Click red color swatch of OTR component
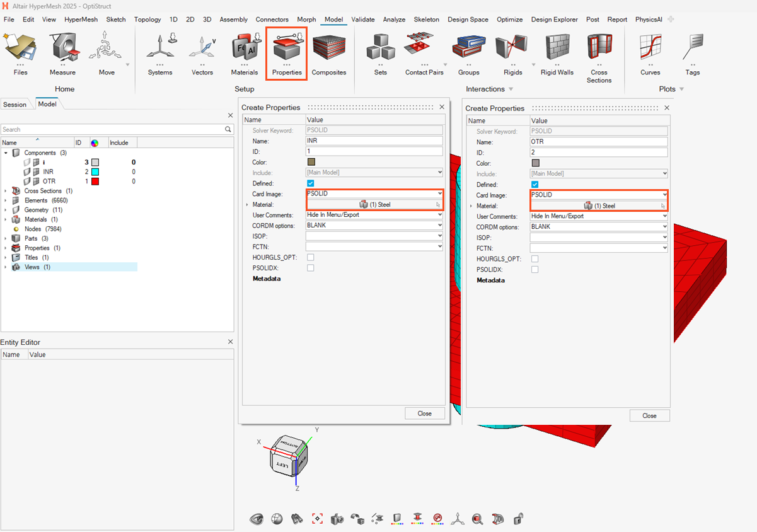 pos(95,182)
